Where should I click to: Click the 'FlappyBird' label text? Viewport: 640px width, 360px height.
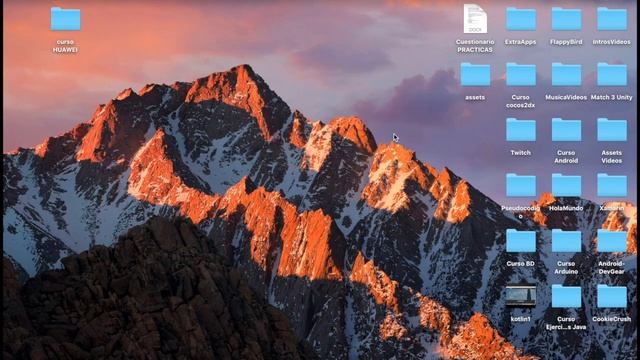(x=566, y=42)
